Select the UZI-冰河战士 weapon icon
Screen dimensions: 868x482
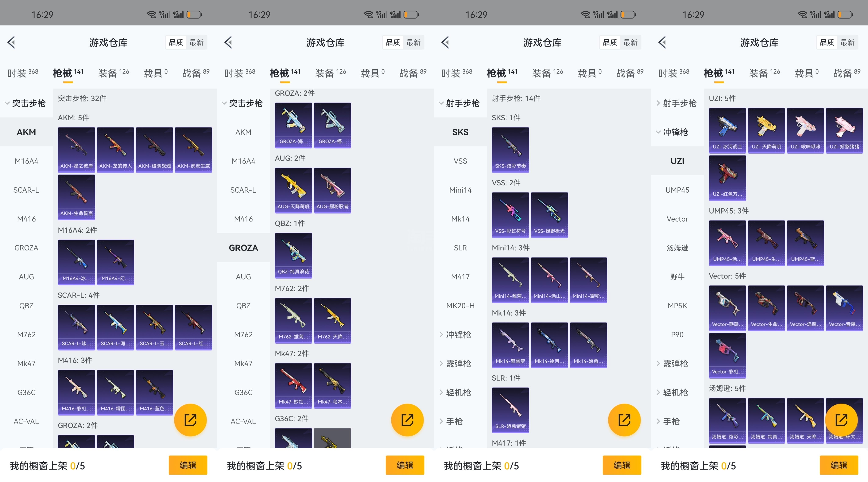click(x=728, y=131)
